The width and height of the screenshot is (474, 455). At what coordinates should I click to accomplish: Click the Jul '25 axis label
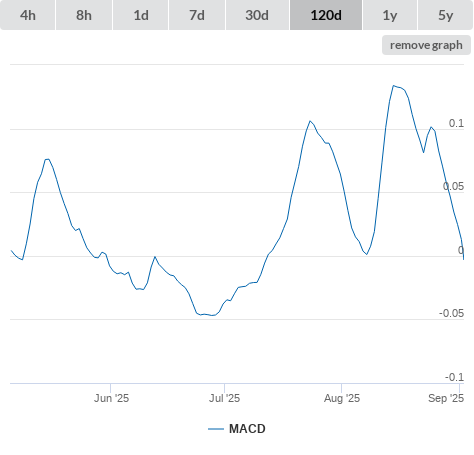(224, 398)
